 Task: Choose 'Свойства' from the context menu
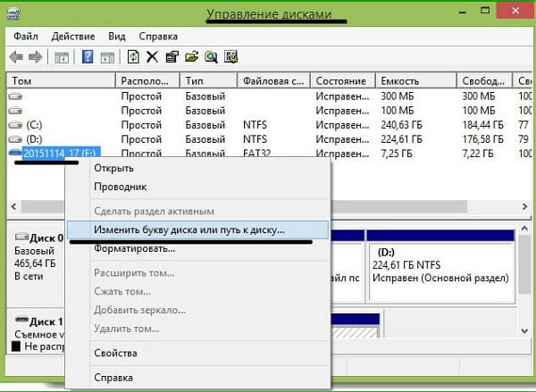click(115, 353)
